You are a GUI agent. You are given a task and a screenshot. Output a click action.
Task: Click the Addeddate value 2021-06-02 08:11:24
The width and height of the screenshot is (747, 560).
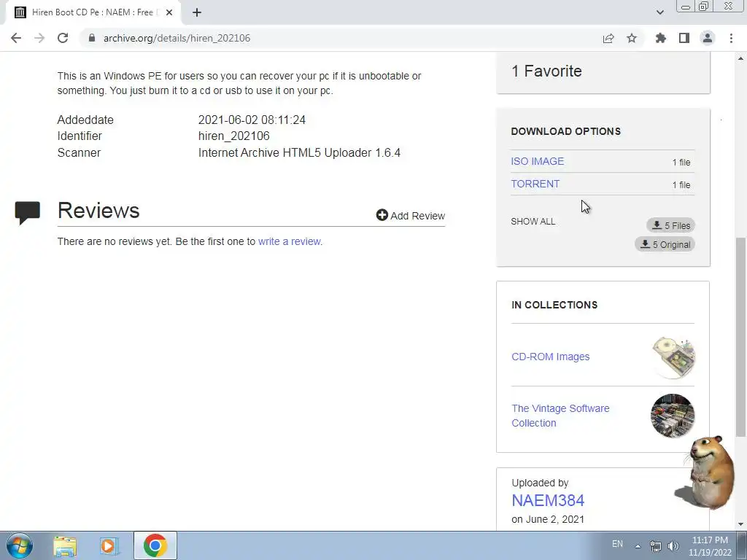click(x=252, y=120)
